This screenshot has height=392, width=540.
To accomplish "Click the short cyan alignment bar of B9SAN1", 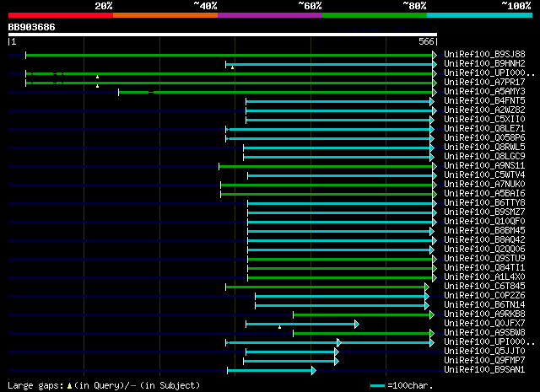I will click(269, 371).
